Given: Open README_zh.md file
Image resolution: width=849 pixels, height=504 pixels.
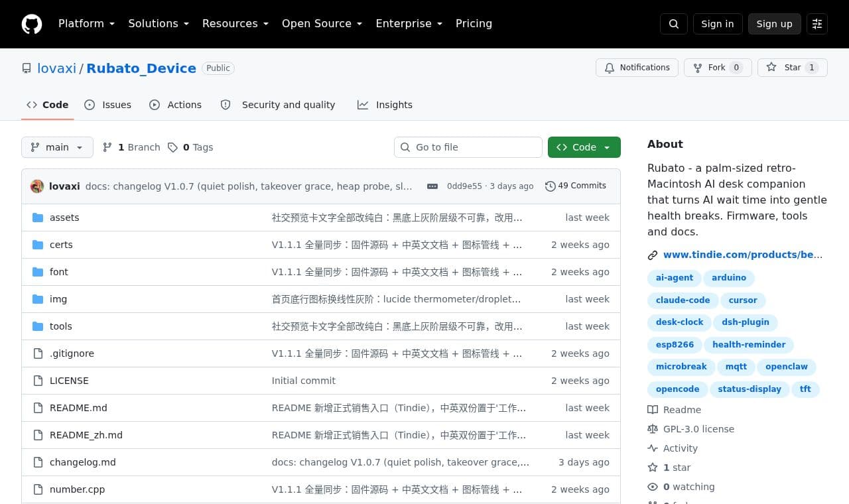Looking at the screenshot, I should click(x=86, y=435).
